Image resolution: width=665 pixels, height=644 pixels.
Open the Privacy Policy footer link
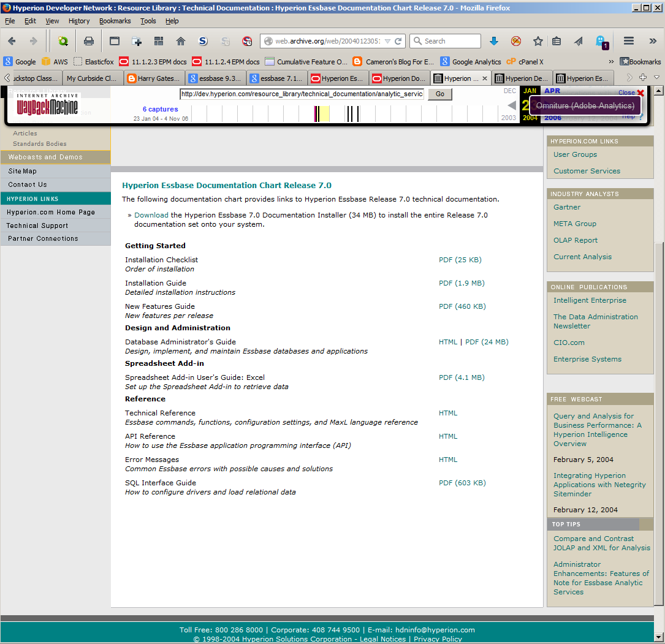(x=438, y=639)
